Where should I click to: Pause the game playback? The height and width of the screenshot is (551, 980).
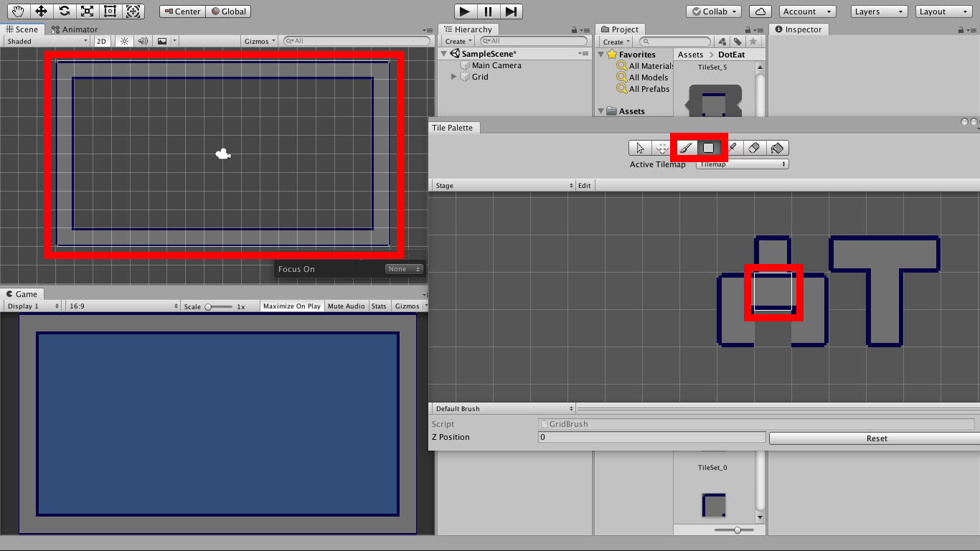[488, 11]
